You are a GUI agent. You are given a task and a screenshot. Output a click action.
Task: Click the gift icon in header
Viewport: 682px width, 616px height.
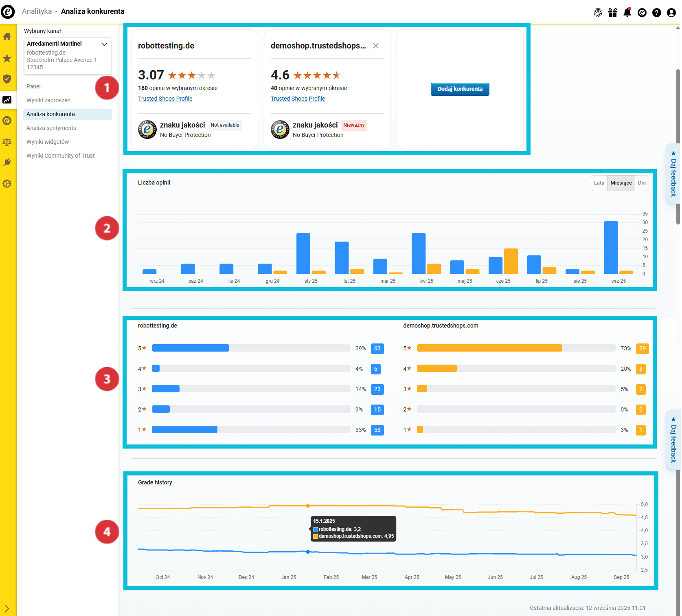pos(613,13)
